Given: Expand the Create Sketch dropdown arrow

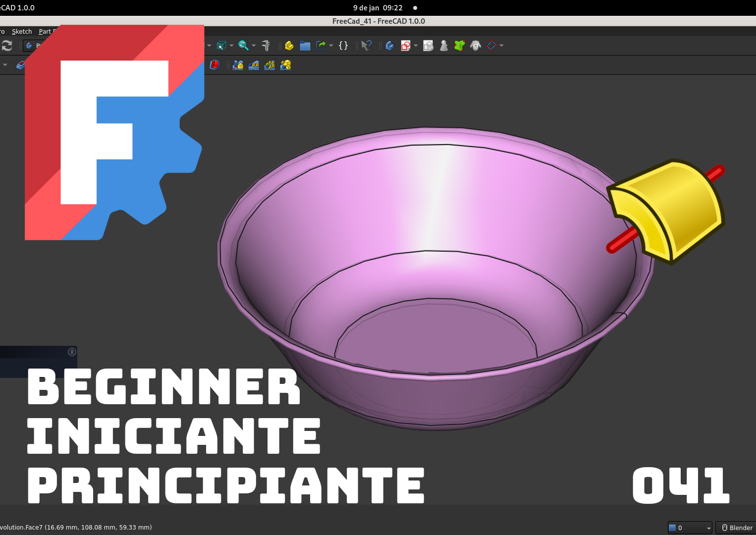Looking at the screenshot, I should 416,46.
